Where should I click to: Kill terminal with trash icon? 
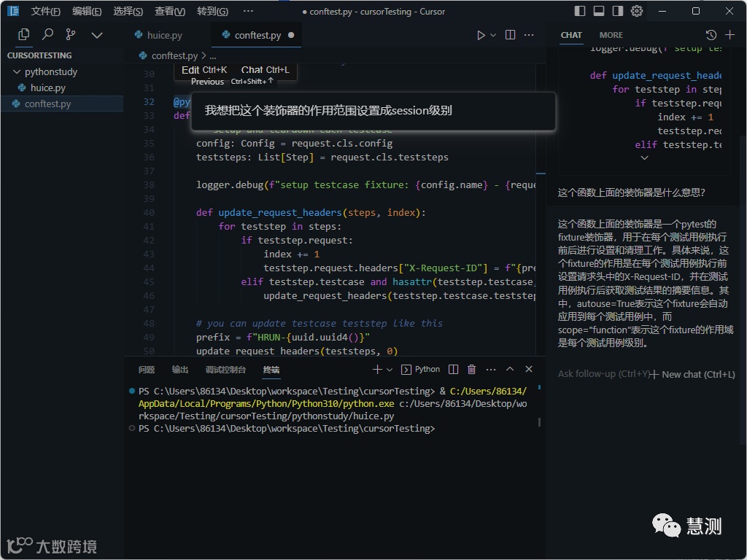point(472,369)
